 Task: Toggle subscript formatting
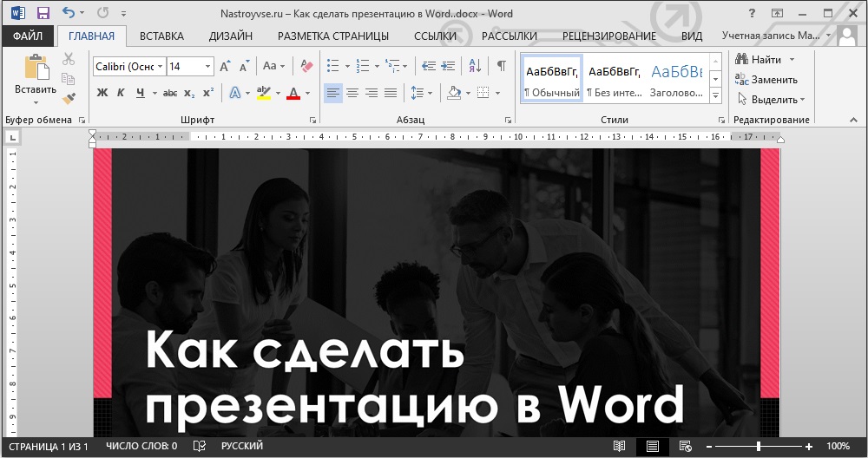tap(189, 94)
